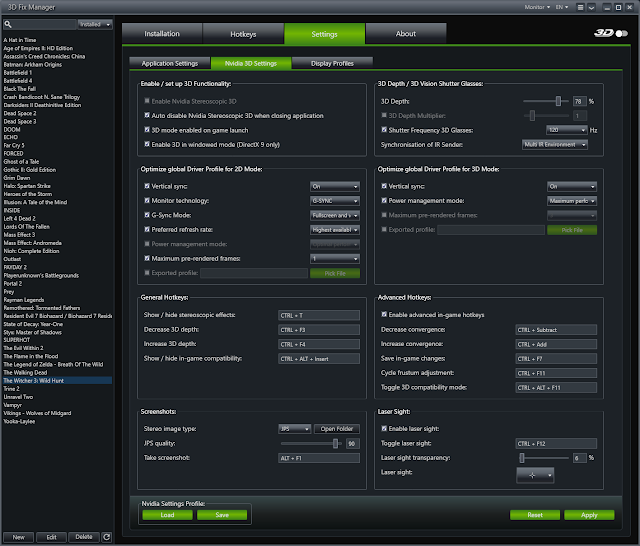Open the Fullscreen G-Sync Mode dropdown

(x=335, y=215)
